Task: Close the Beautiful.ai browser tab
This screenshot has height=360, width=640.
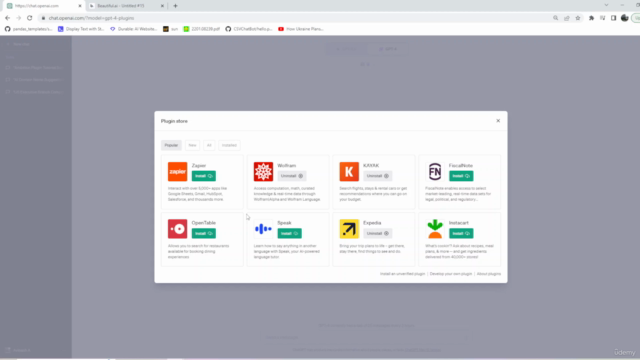Action: 162,6
